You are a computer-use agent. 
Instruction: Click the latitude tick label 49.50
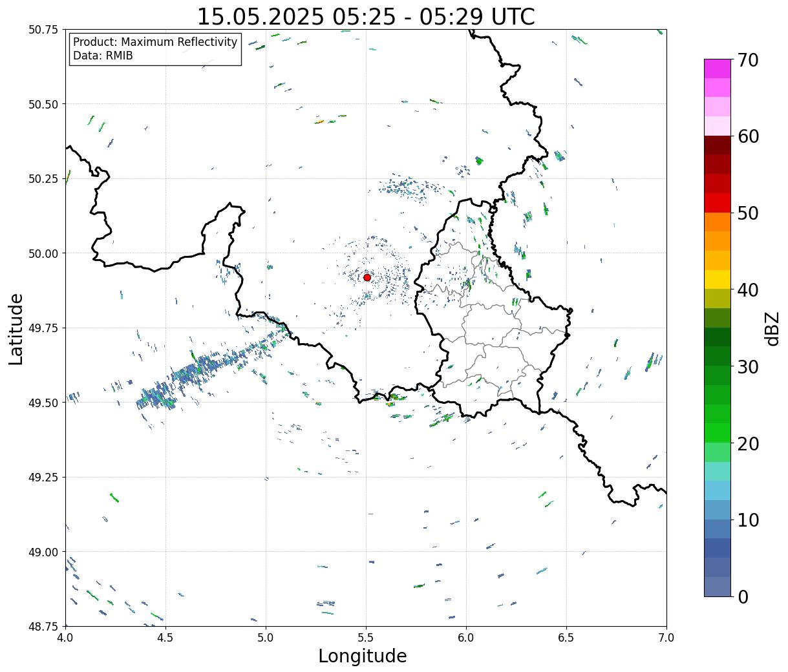43,403
